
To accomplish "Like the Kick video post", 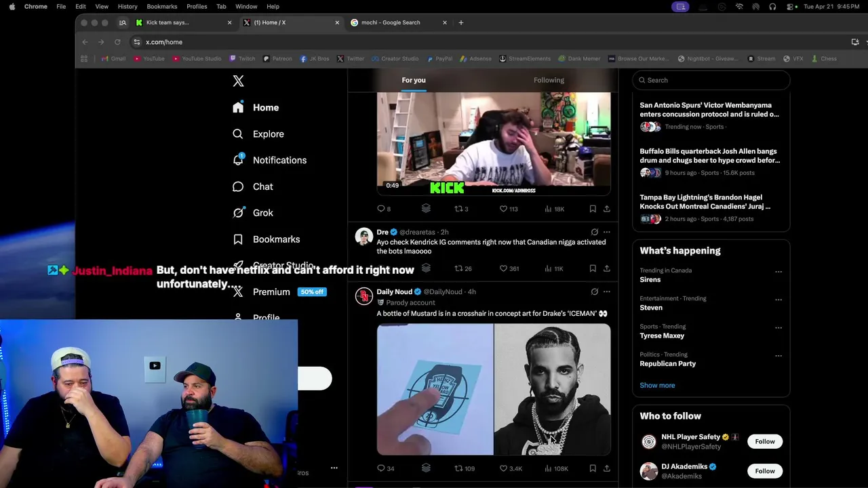I will pos(509,209).
